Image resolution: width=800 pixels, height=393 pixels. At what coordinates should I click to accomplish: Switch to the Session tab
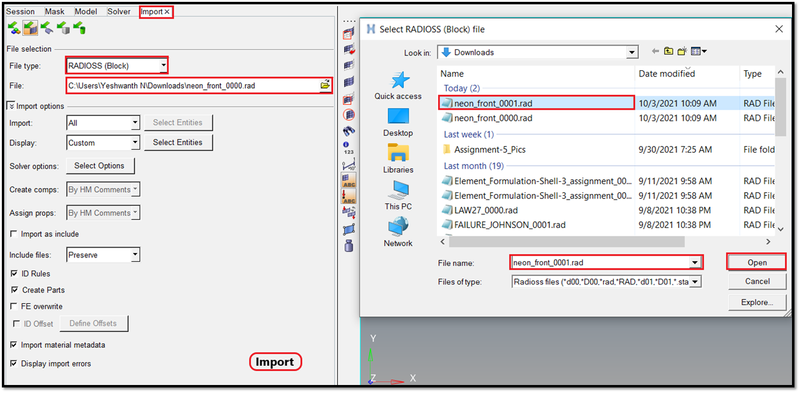pyautogui.click(x=20, y=11)
